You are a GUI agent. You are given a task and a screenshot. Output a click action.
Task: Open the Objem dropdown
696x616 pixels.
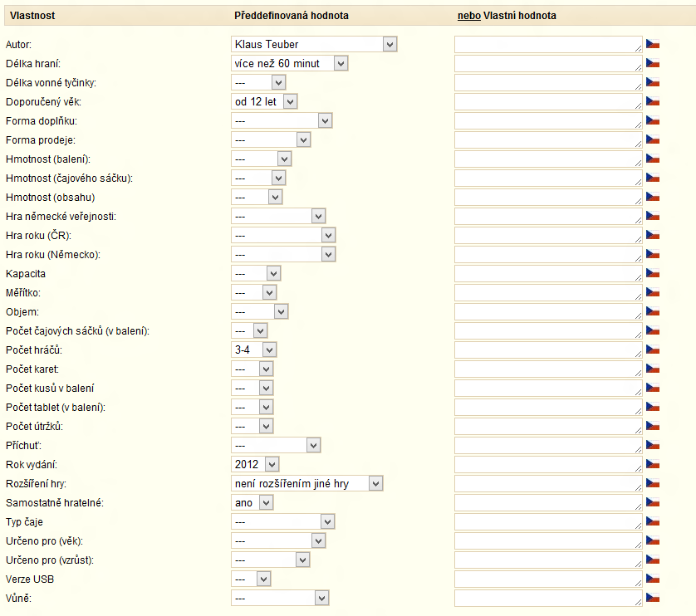pos(260,311)
